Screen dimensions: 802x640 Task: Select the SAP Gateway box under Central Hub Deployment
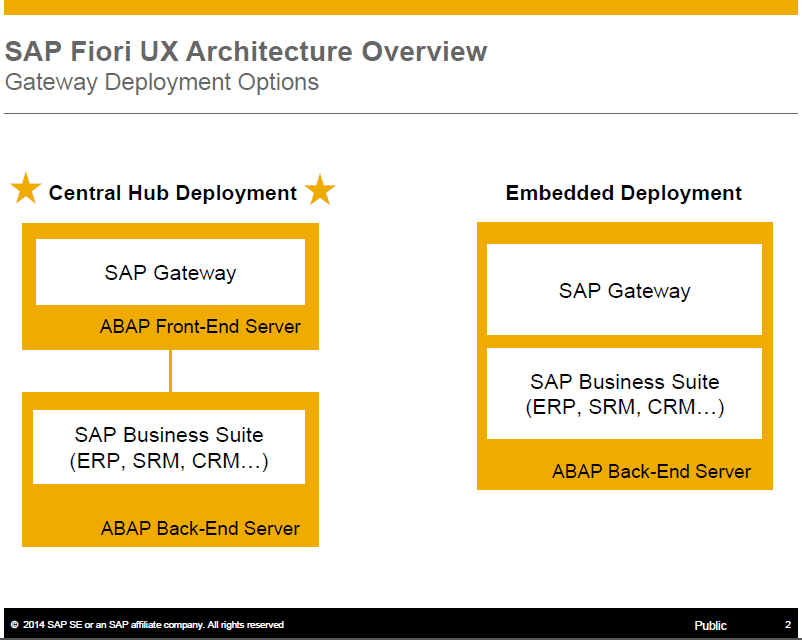(169, 272)
